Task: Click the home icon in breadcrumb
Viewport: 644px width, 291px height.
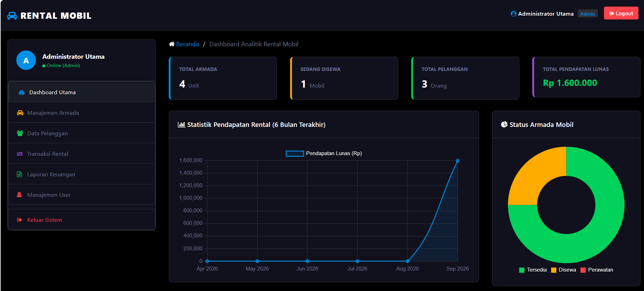Action: pyautogui.click(x=172, y=44)
